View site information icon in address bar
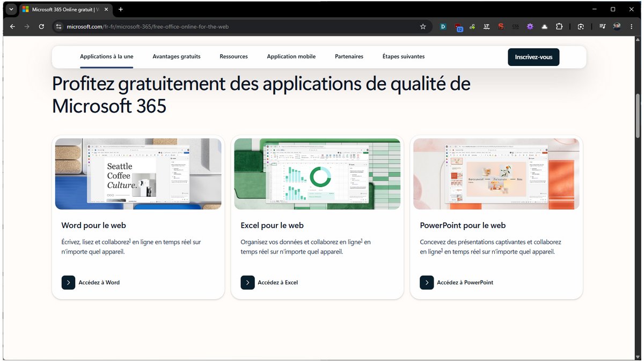The image size is (644, 362). (58, 26)
